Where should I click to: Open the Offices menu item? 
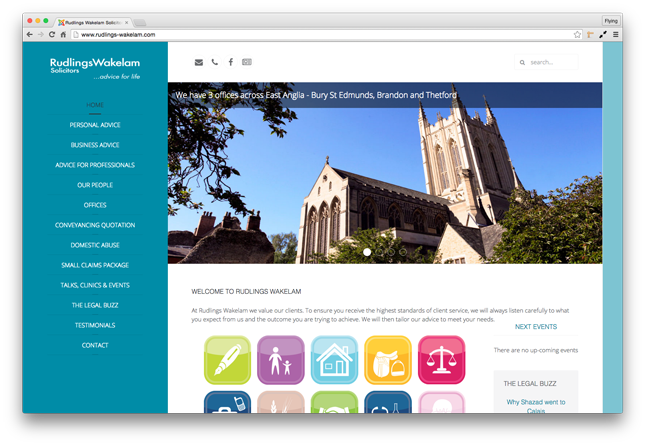point(95,205)
